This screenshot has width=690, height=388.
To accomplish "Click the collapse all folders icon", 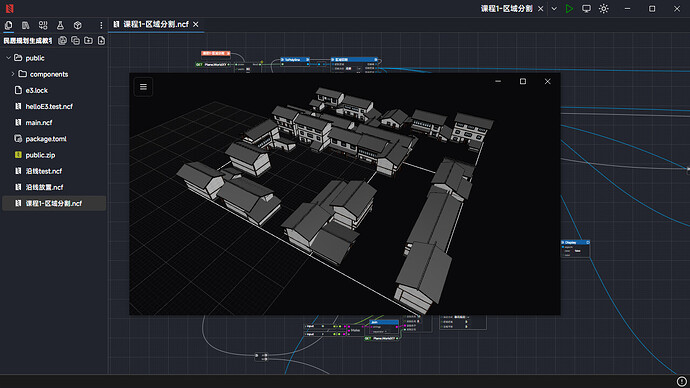I will click(75, 40).
